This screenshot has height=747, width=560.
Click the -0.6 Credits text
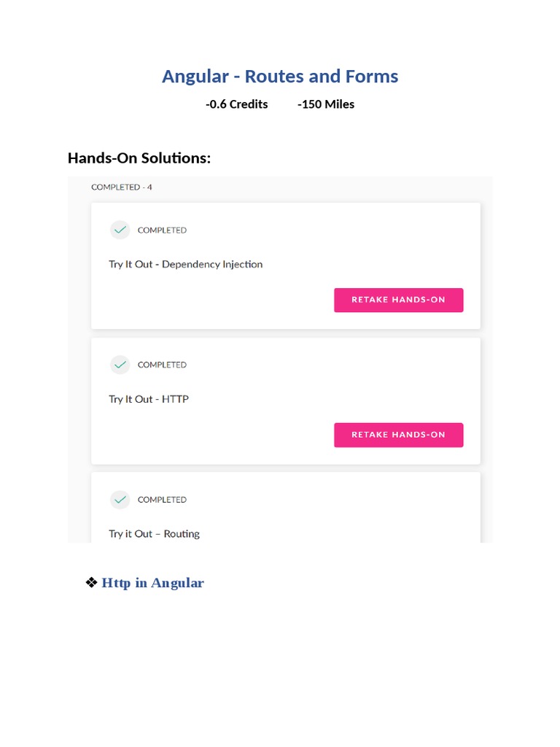pos(237,104)
